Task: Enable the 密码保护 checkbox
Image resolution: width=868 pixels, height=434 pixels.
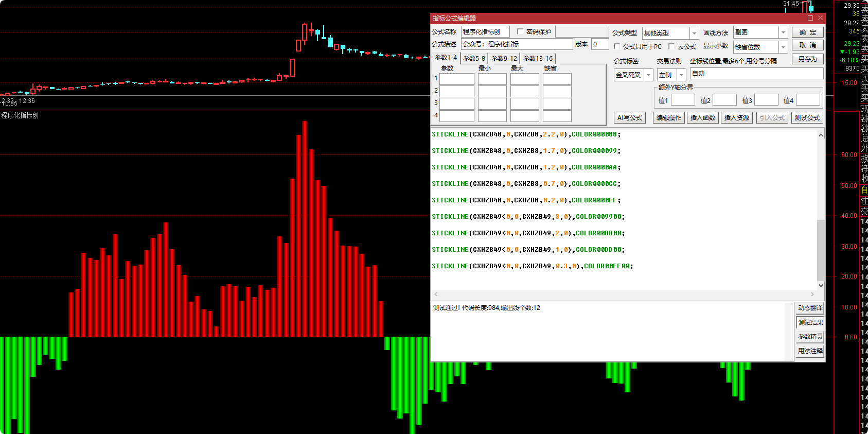Action: pyautogui.click(x=520, y=31)
